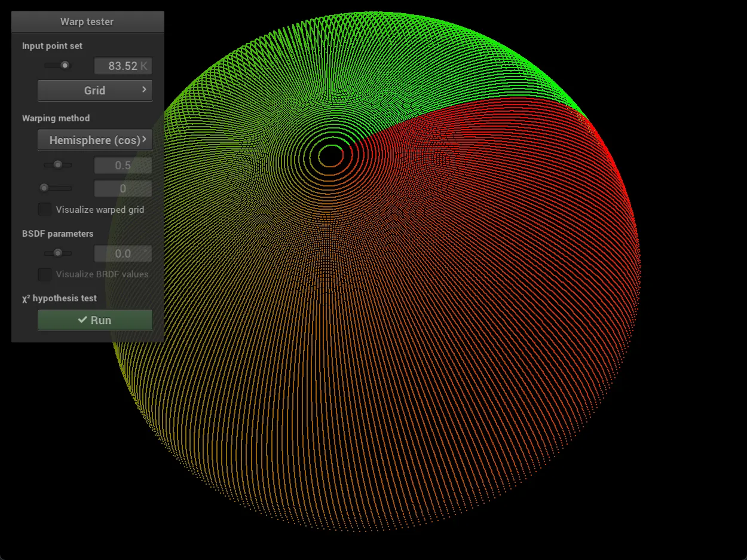This screenshot has width=747, height=560.
Task: Click the checkmark icon on the Run button
Action: 83,320
